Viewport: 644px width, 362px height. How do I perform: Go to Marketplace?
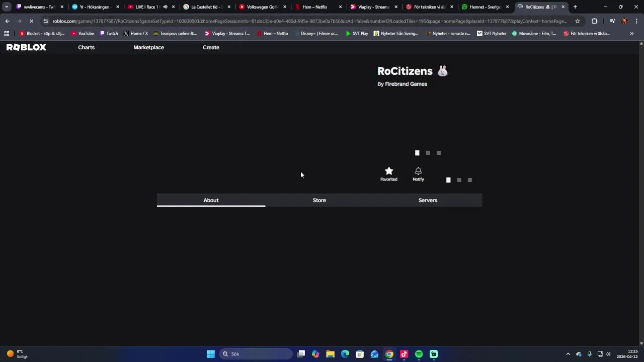click(x=148, y=47)
